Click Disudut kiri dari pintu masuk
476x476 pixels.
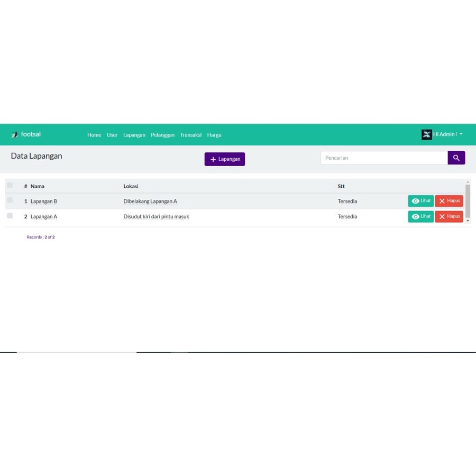(x=156, y=216)
